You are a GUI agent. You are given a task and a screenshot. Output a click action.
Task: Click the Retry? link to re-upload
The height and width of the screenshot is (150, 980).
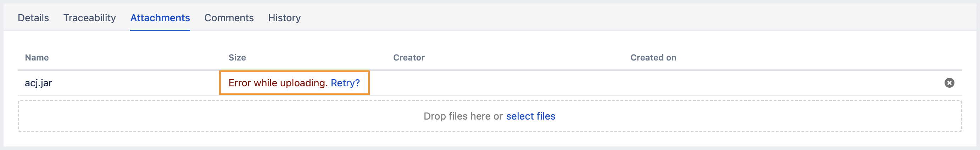point(345,83)
